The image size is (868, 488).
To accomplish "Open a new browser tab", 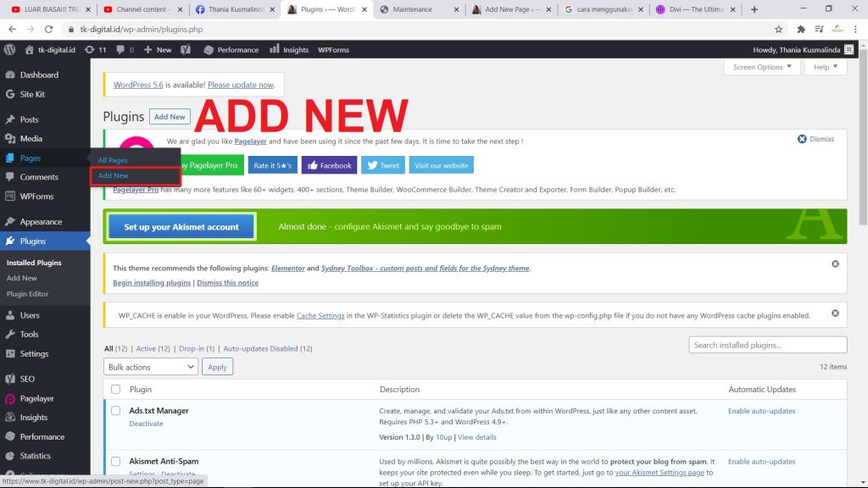I will [754, 9].
